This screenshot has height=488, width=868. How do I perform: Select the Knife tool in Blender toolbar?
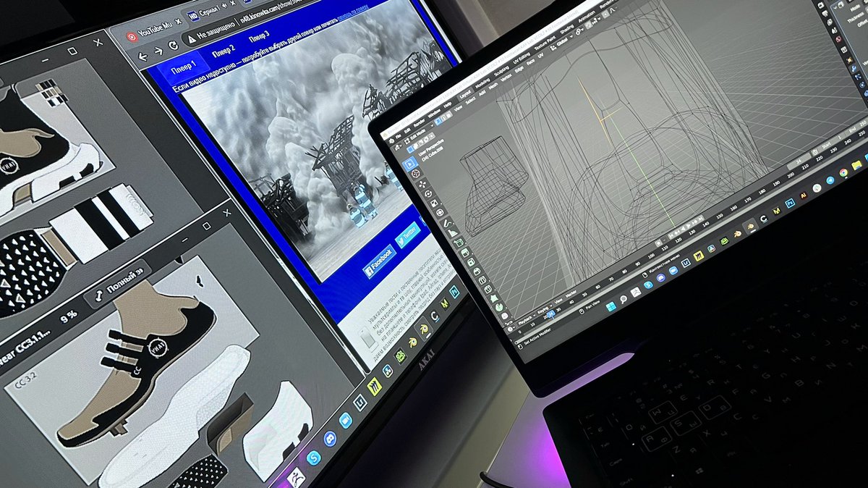tap(488, 290)
